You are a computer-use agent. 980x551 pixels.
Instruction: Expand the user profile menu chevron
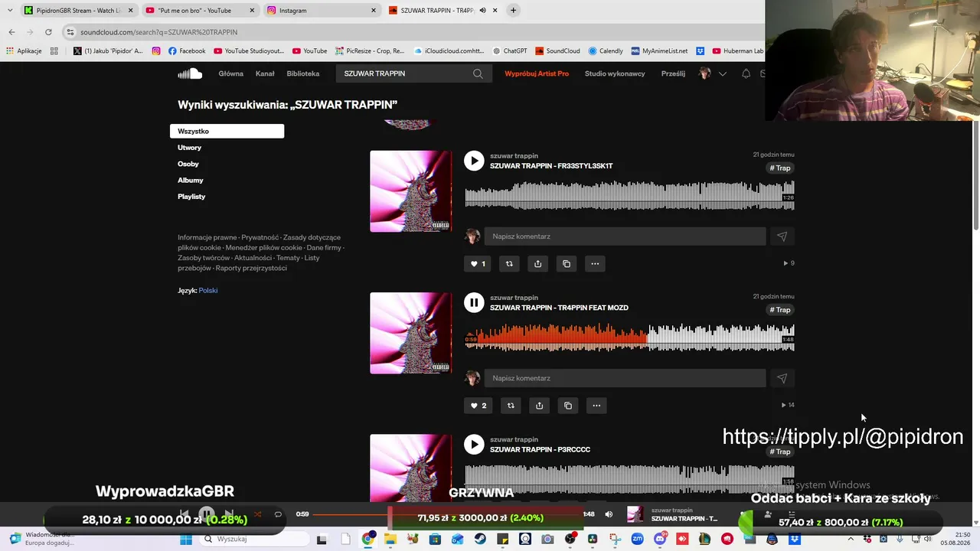(722, 73)
